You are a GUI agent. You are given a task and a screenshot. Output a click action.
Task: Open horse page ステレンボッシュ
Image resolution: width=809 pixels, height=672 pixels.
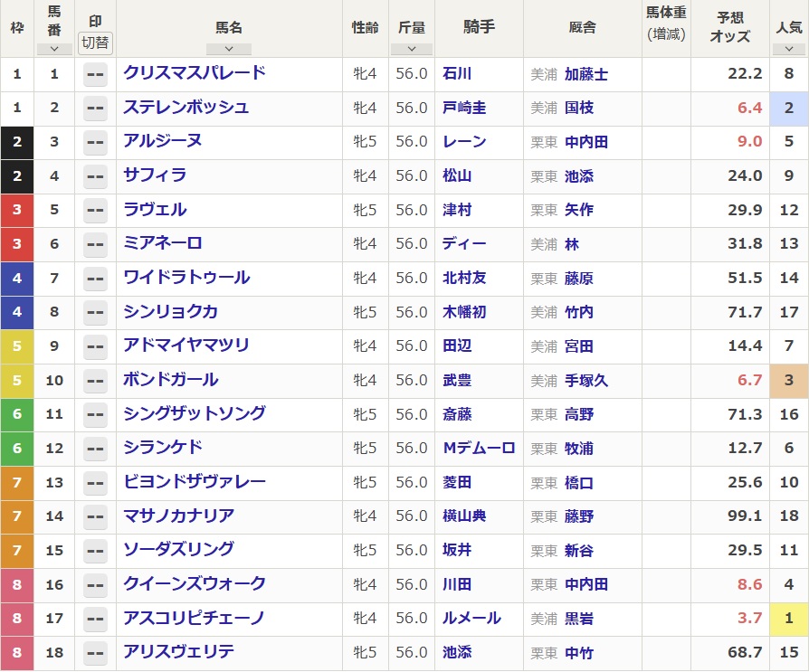[x=186, y=107]
